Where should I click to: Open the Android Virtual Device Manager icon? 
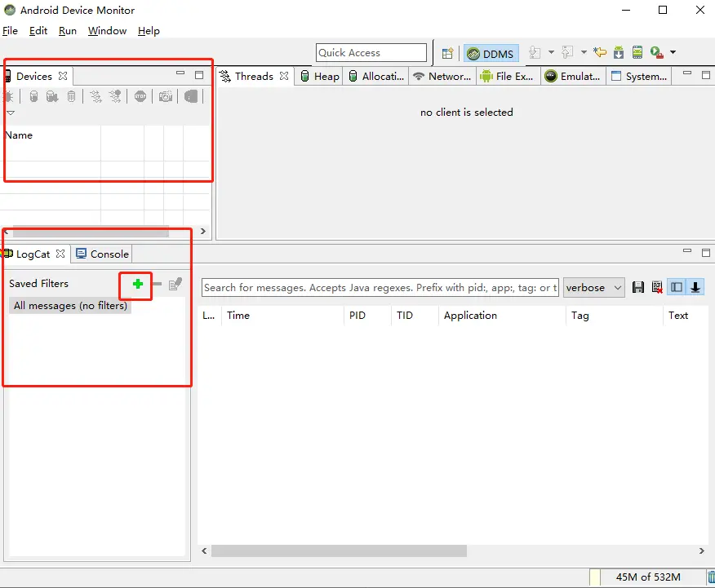click(x=637, y=52)
